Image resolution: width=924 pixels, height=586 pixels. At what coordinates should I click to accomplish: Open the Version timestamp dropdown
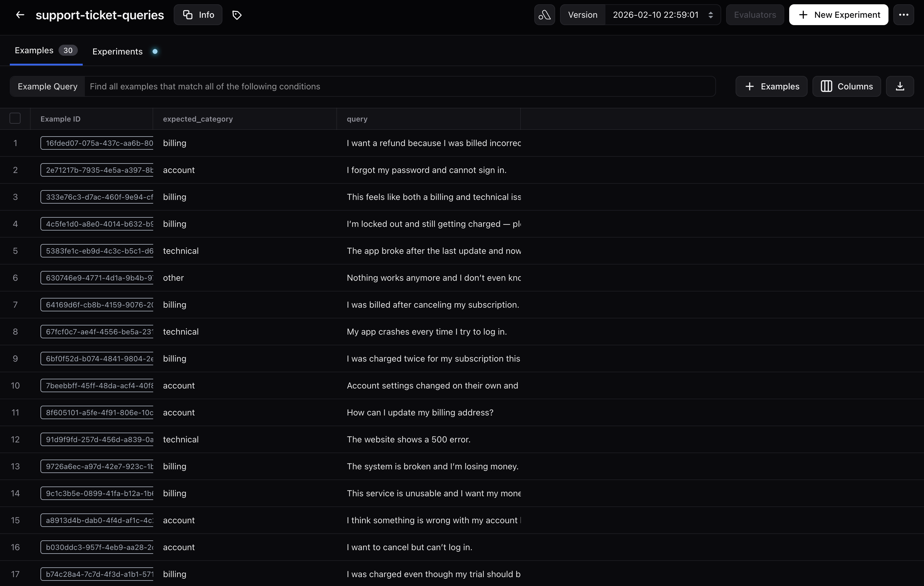[x=662, y=15]
